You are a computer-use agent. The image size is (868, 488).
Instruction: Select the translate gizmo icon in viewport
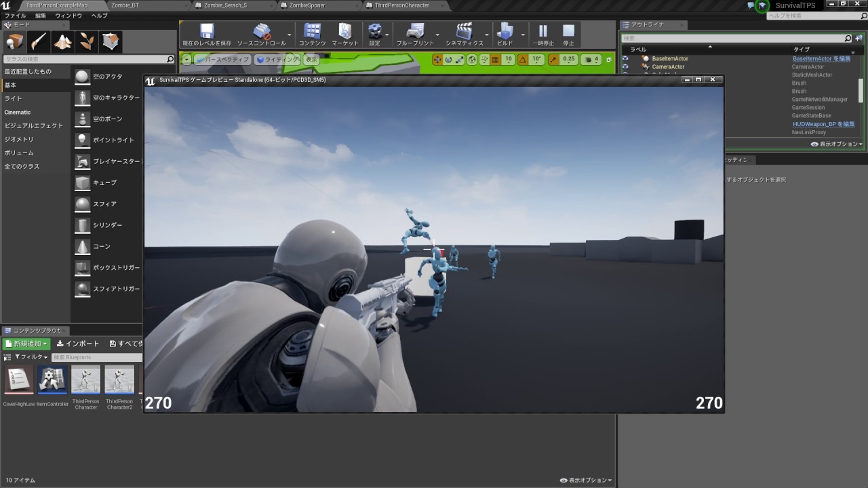coord(437,60)
